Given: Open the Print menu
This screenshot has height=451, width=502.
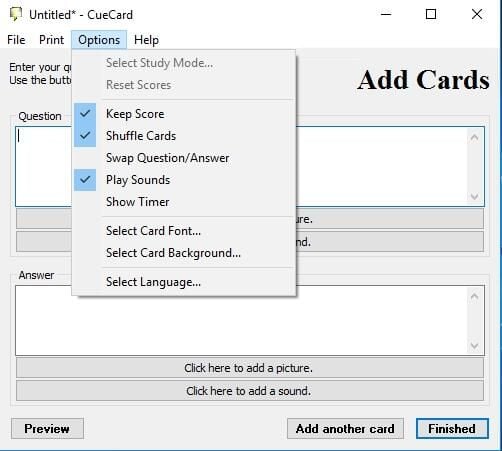Looking at the screenshot, I should click(51, 40).
